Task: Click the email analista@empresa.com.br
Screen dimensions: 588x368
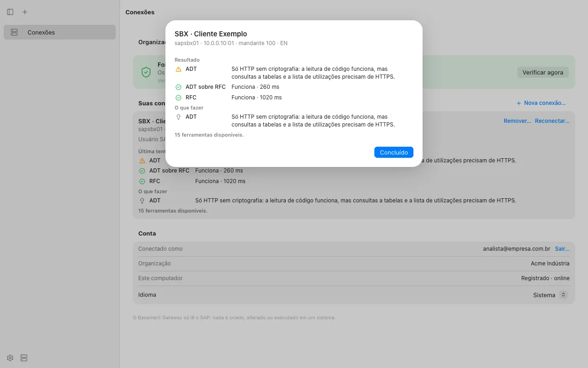Action: point(517,249)
